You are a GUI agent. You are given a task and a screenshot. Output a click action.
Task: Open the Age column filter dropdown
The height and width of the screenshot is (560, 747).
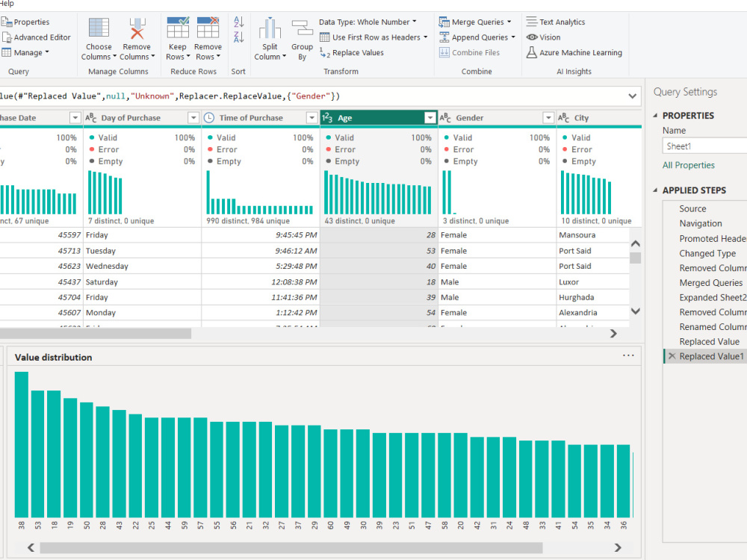click(x=430, y=118)
